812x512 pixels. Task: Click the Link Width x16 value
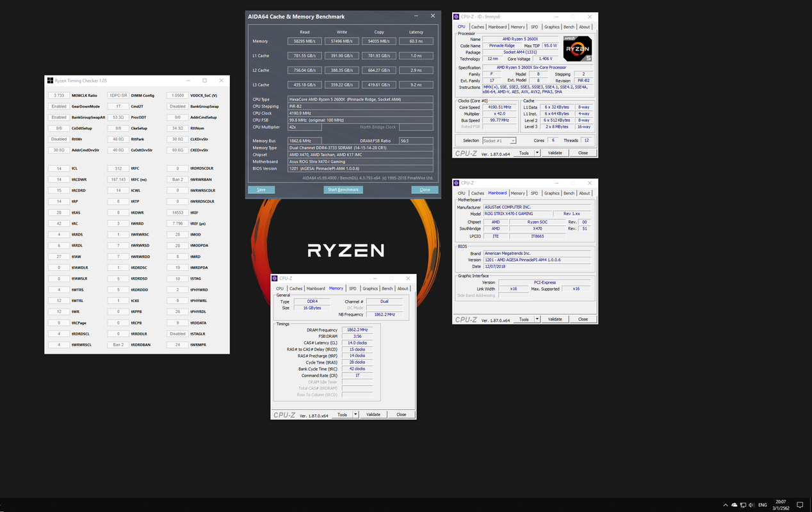point(514,289)
